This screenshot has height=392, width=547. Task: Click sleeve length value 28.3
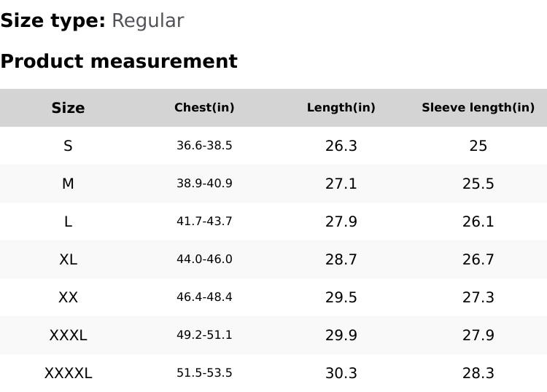pyautogui.click(x=478, y=373)
